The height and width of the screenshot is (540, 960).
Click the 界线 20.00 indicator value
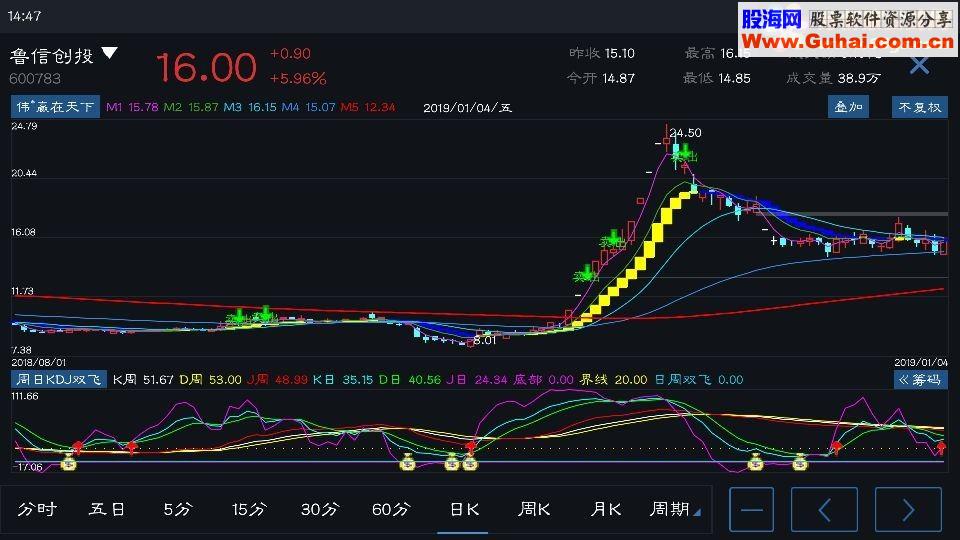pos(613,380)
